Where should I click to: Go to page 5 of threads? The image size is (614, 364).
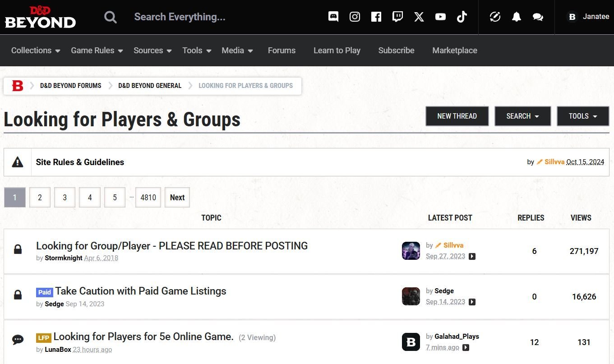tap(115, 198)
